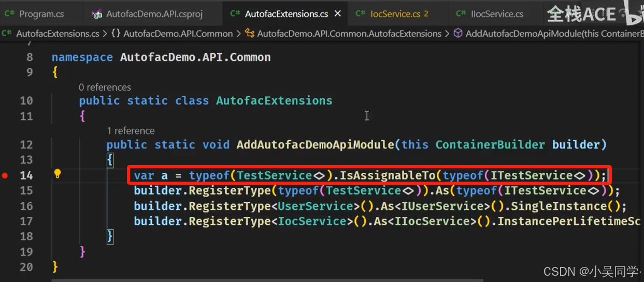This screenshot has height=282, width=644.
Task: Click line number 16 in the gutter
Action: point(26,206)
